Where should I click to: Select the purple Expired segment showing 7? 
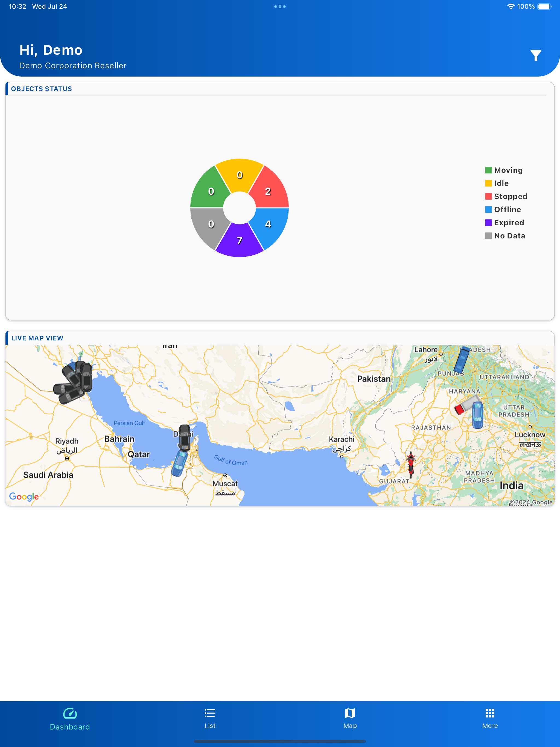point(240,240)
